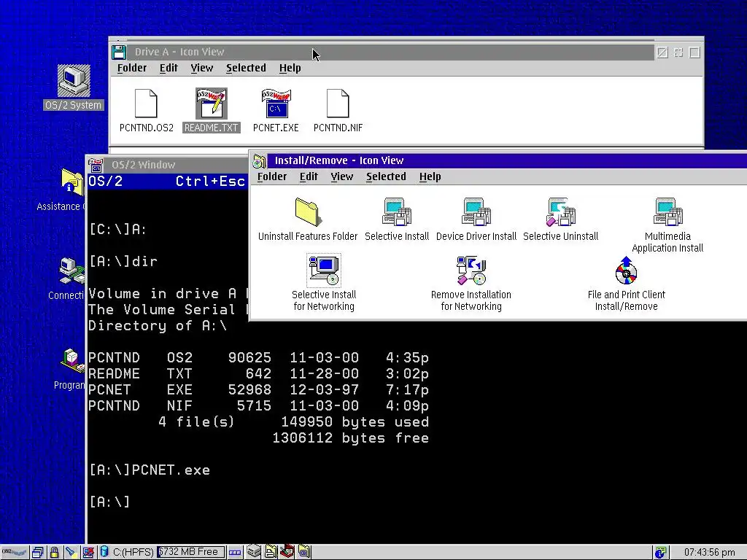Open View menu in Install/Remove window
The image size is (747, 560).
[342, 176]
